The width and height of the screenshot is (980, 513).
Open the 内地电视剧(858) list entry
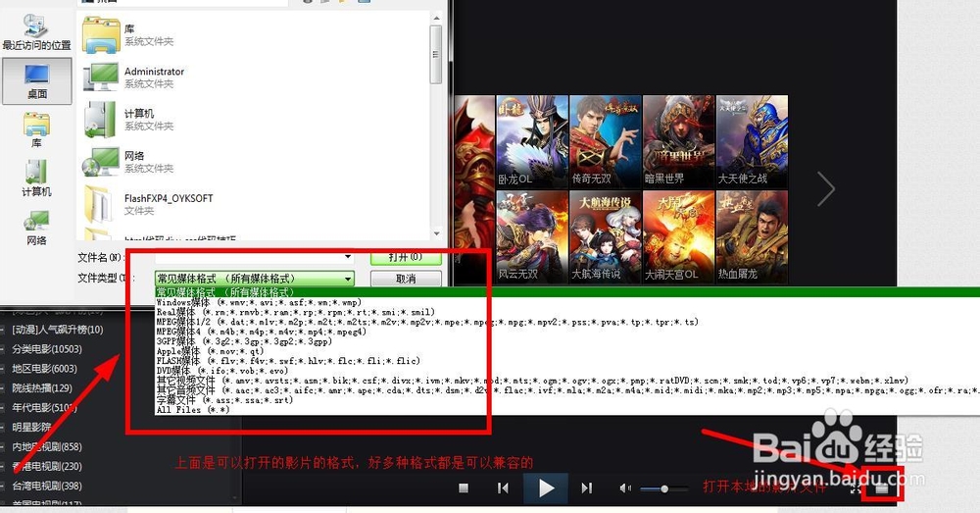coord(47,446)
